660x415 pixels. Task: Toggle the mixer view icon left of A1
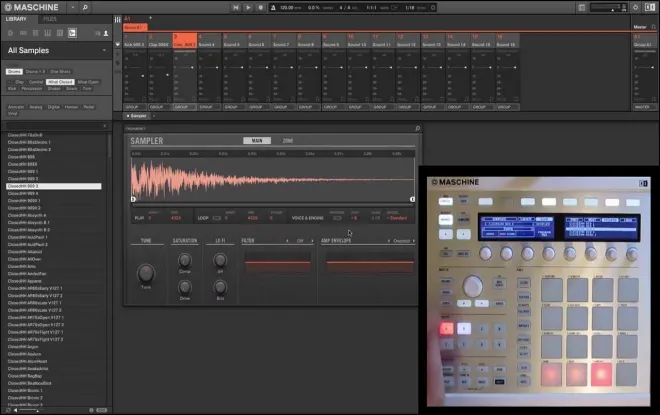click(x=117, y=19)
